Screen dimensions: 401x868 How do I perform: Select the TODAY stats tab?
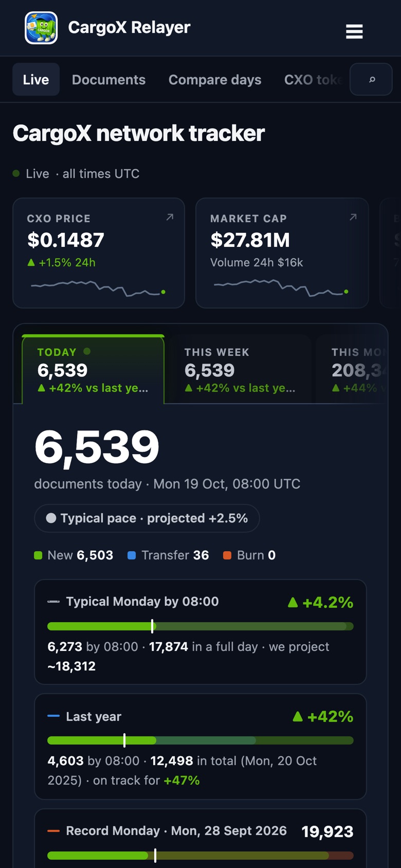93,369
